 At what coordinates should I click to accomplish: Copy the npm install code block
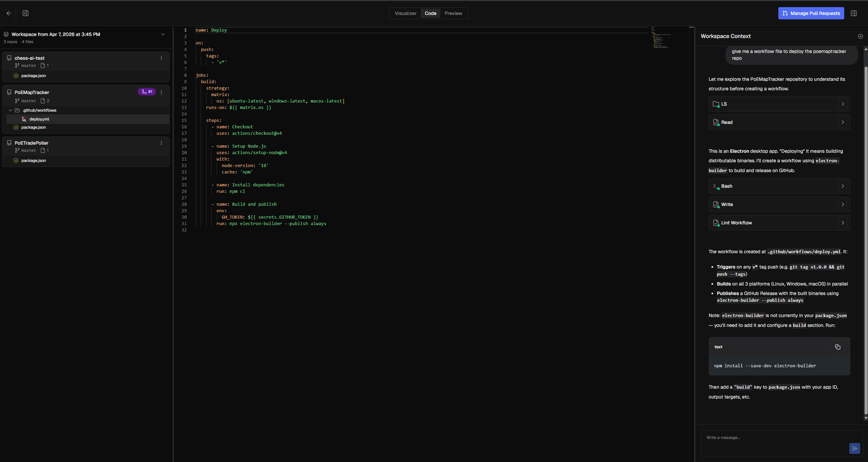[837, 347]
